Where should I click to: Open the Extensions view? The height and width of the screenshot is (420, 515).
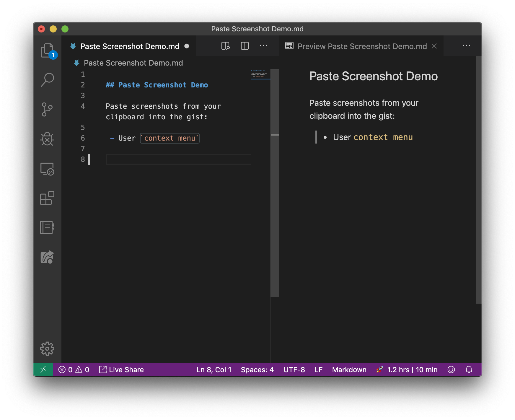point(47,198)
